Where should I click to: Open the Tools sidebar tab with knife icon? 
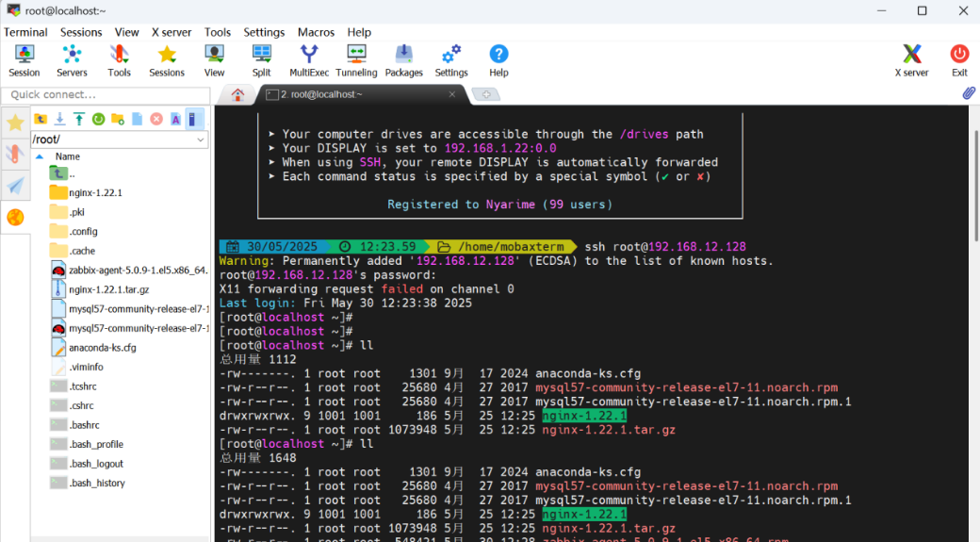click(15, 154)
